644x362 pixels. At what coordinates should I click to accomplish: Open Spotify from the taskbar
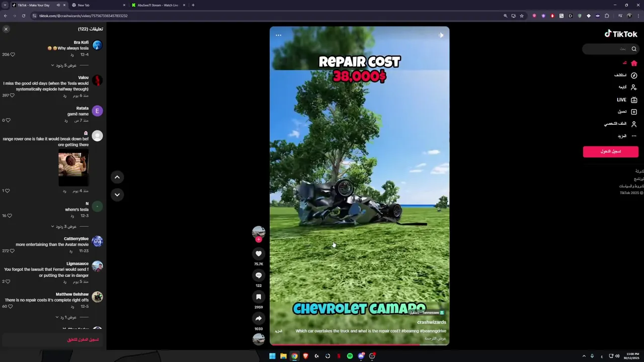click(x=350, y=356)
